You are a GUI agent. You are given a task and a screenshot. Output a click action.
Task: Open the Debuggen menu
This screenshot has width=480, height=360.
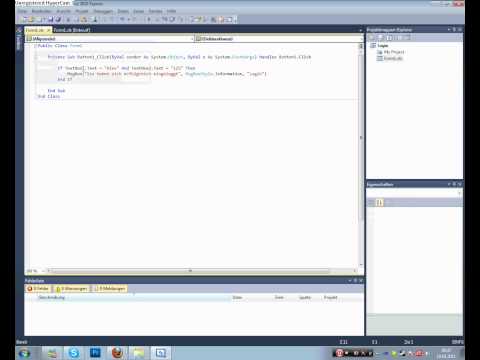(103, 11)
